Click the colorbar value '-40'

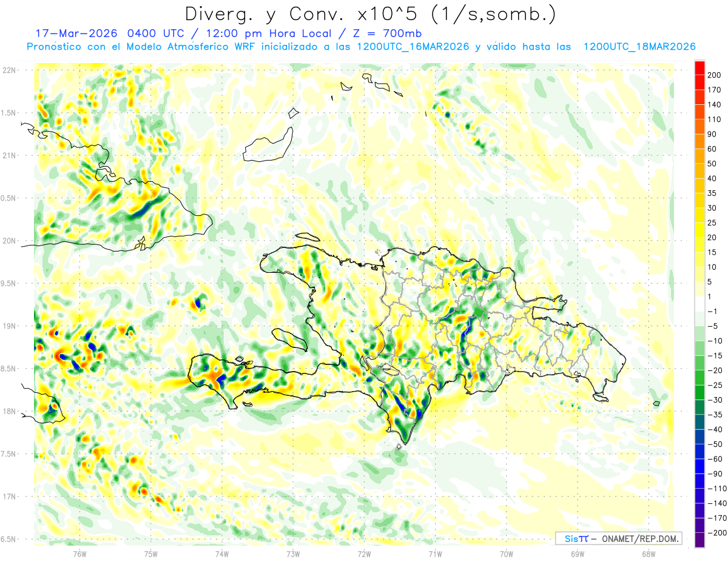pyautogui.click(x=716, y=429)
